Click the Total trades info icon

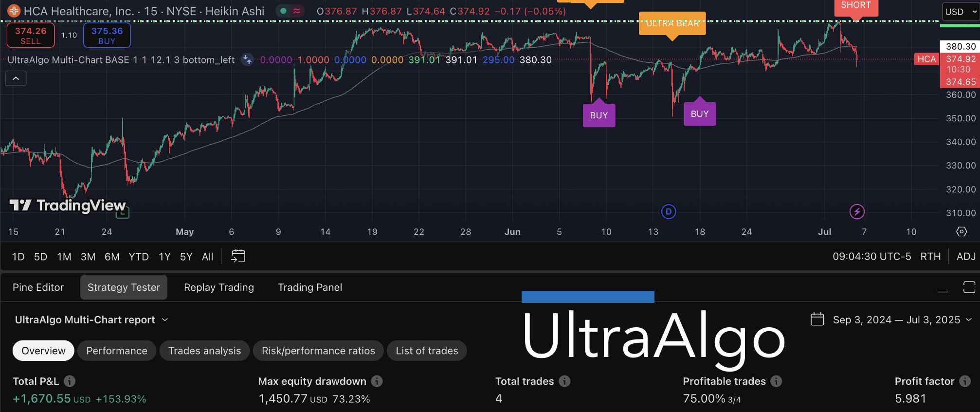[x=564, y=381]
